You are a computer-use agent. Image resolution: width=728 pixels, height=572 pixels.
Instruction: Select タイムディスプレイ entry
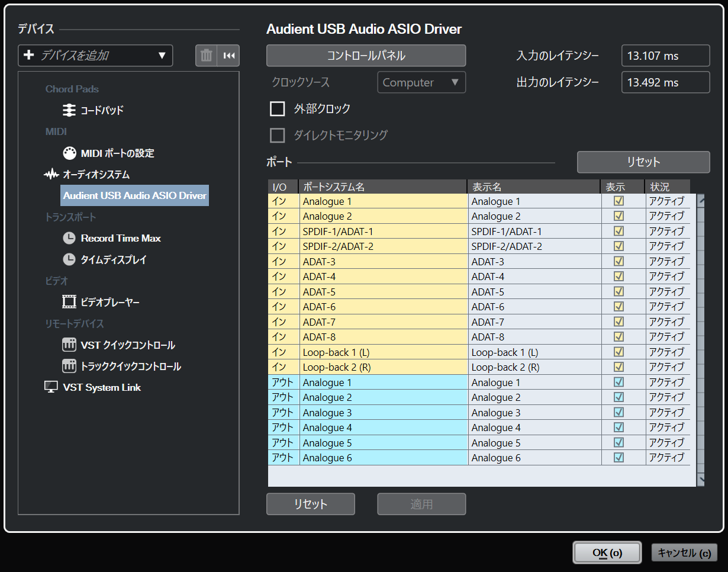click(x=114, y=259)
